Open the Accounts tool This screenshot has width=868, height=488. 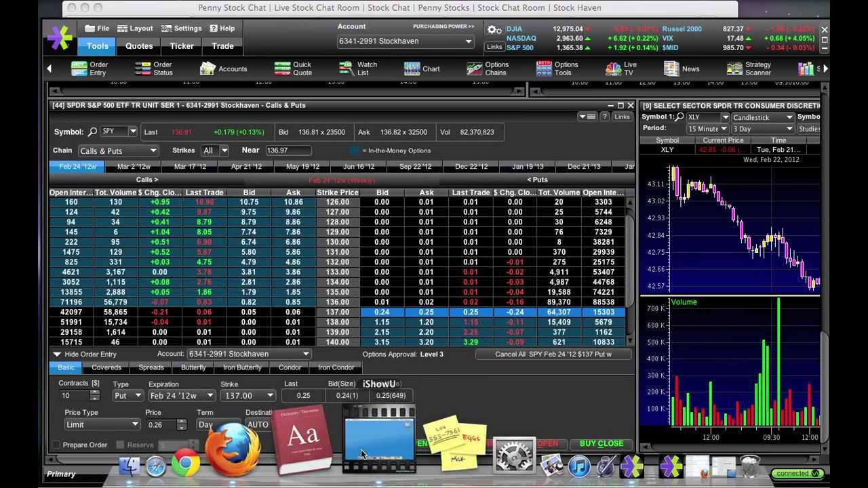pyautogui.click(x=223, y=68)
